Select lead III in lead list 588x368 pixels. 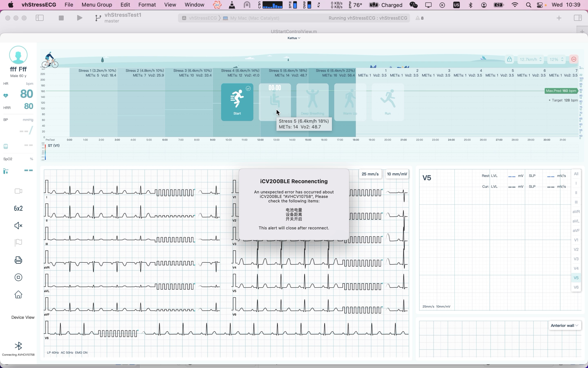pos(576,202)
